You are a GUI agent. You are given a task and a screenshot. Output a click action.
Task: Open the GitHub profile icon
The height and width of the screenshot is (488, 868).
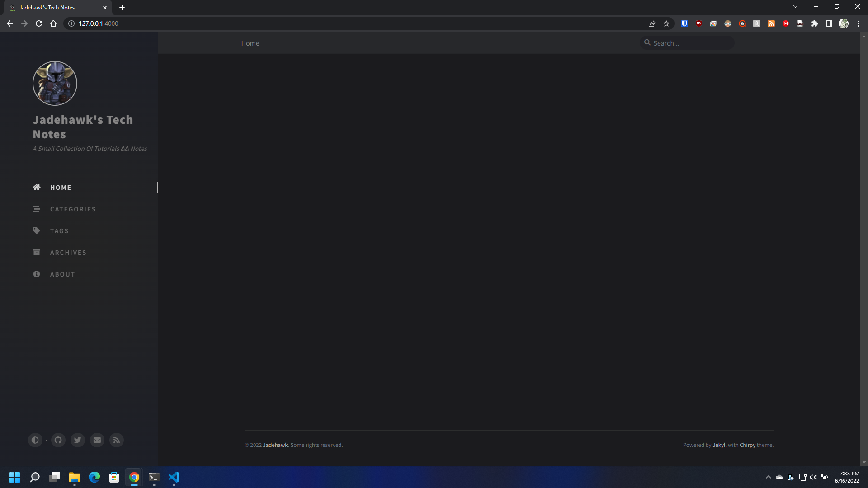(x=58, y=440)
